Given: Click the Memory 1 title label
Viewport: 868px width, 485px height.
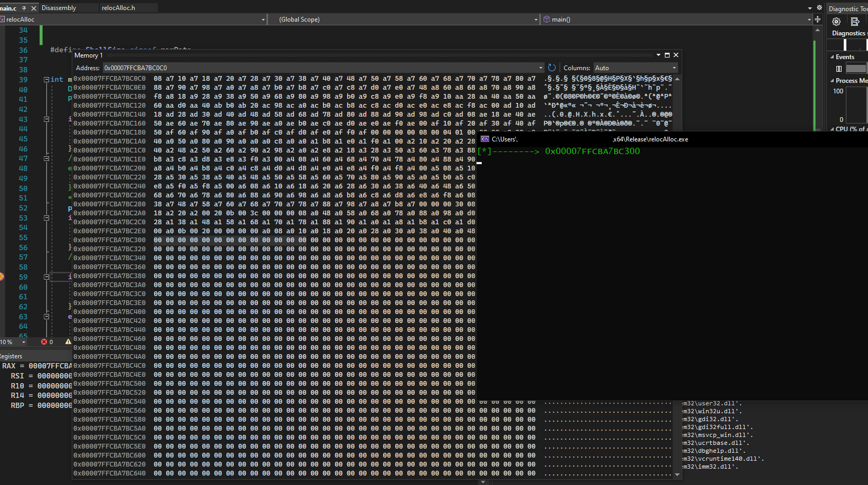Looking at the screenshot, I should click(x=88, y=55).
